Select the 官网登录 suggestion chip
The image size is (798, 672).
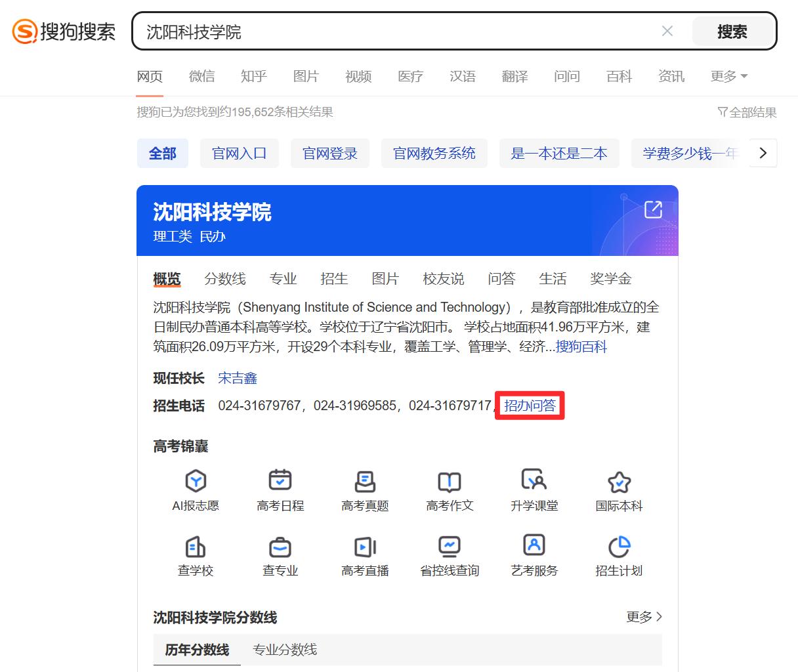[x=330, y=154]
